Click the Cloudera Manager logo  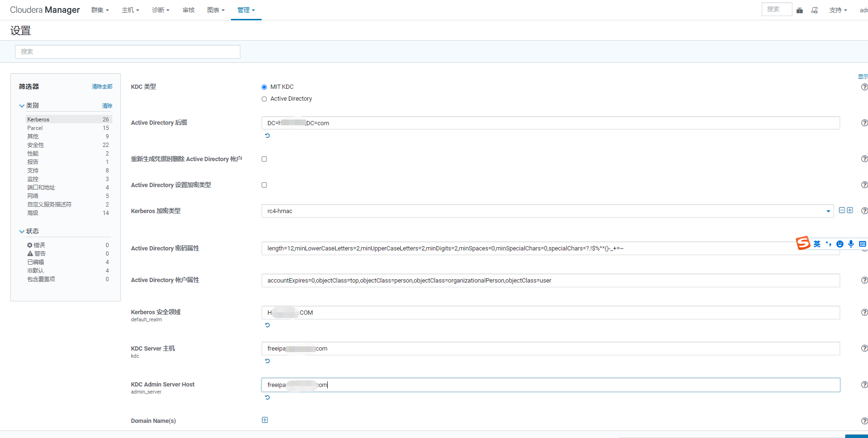45,9
